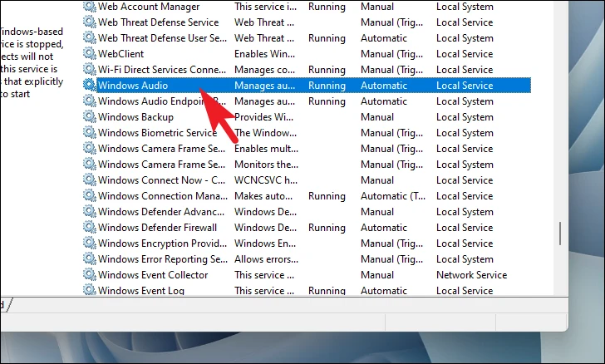Image resolution: width=605 pixels, height=364 pixels.
Task: Click gear icon beside Windows Connect Now
Action: (x=90, y=180)
